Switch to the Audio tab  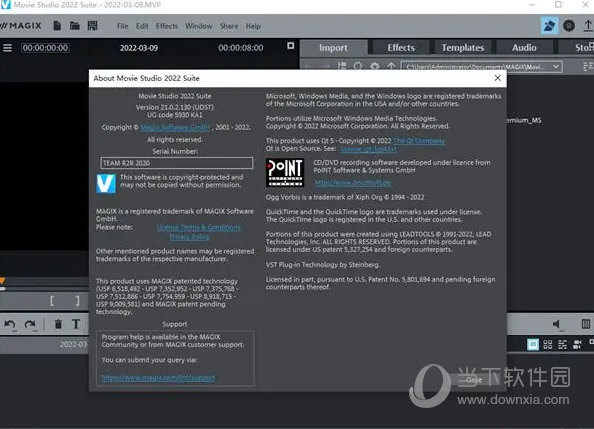pos(524,48)
